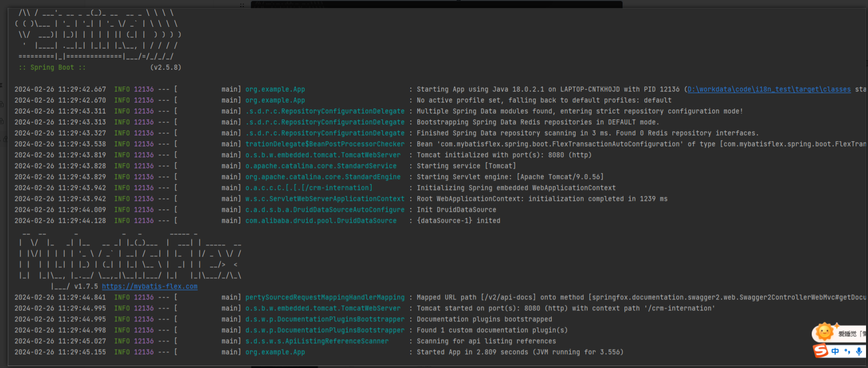868x368 pixels.
Task: Click the '{dataSource-1} inited' log message
Action: tap(458, 221)
